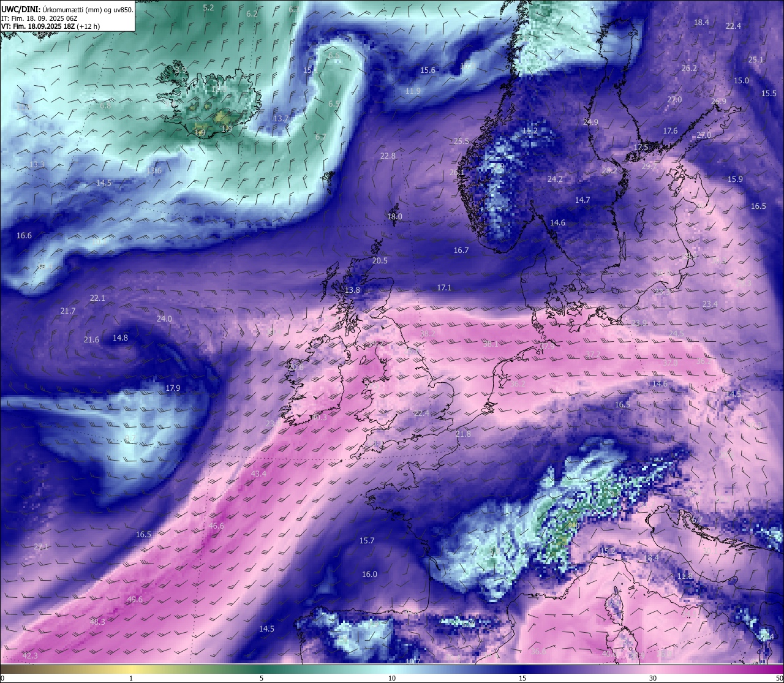
Task: Click the 24.9 value label
Action: 590,123
